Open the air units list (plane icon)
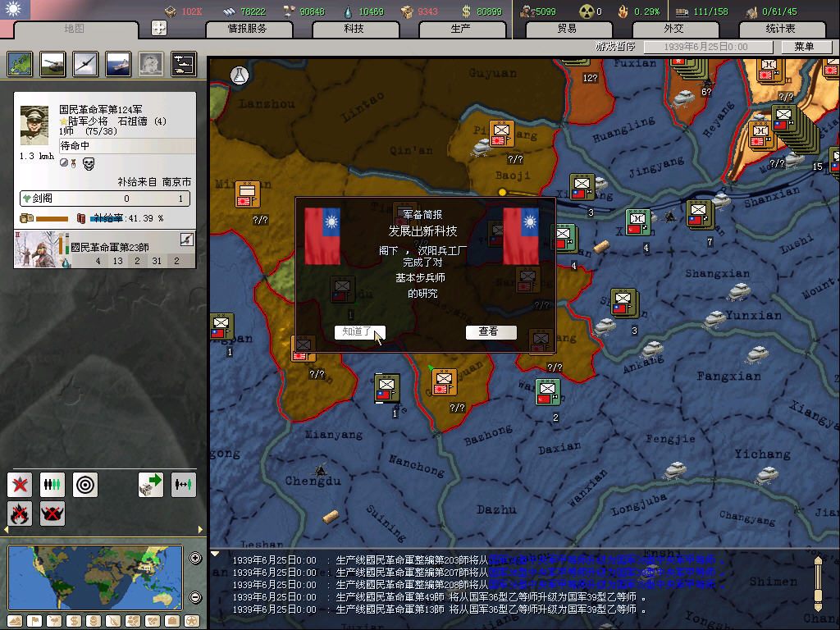Image resolution: width=840 pixels, height=630 pixels. tap(85, 64)
